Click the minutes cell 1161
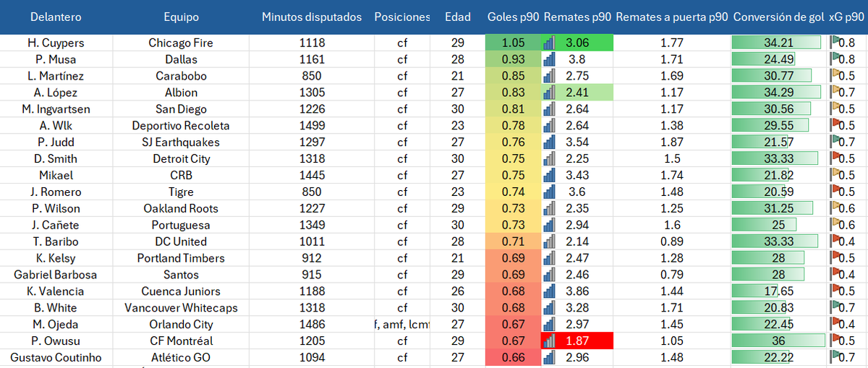Image resolution: width=868 pixels, height=368 pixels. click(x=312, y=59)
